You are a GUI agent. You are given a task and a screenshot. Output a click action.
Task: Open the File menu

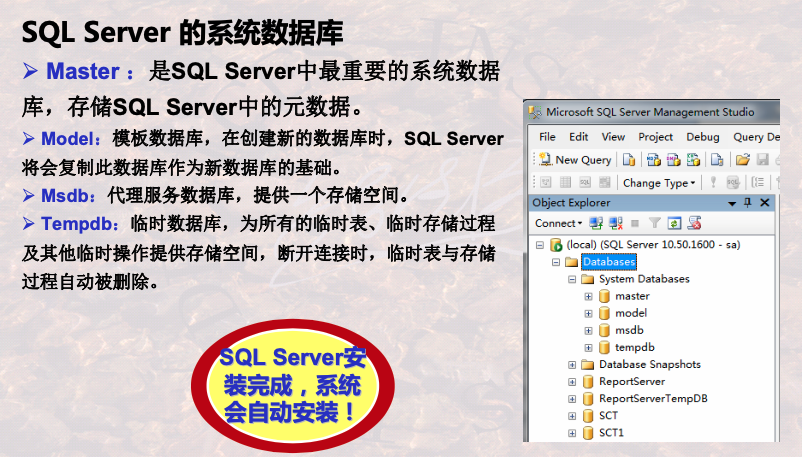pos(547,137)
